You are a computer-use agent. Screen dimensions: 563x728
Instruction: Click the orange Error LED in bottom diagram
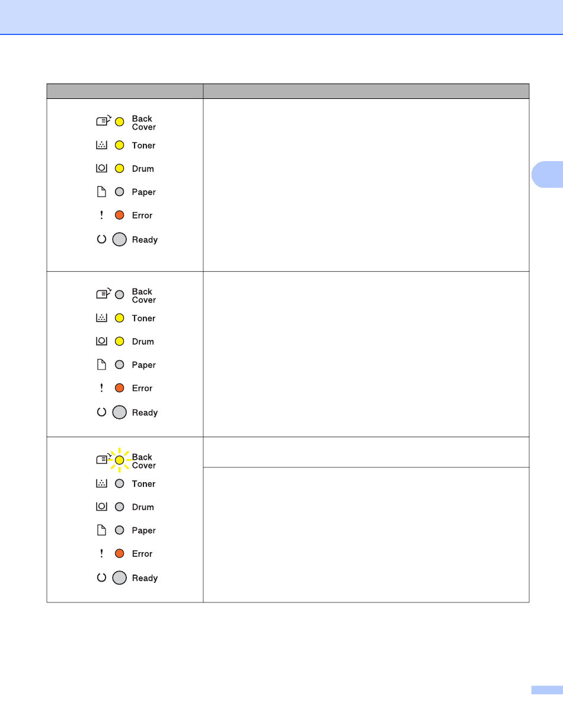click(119, 553)
